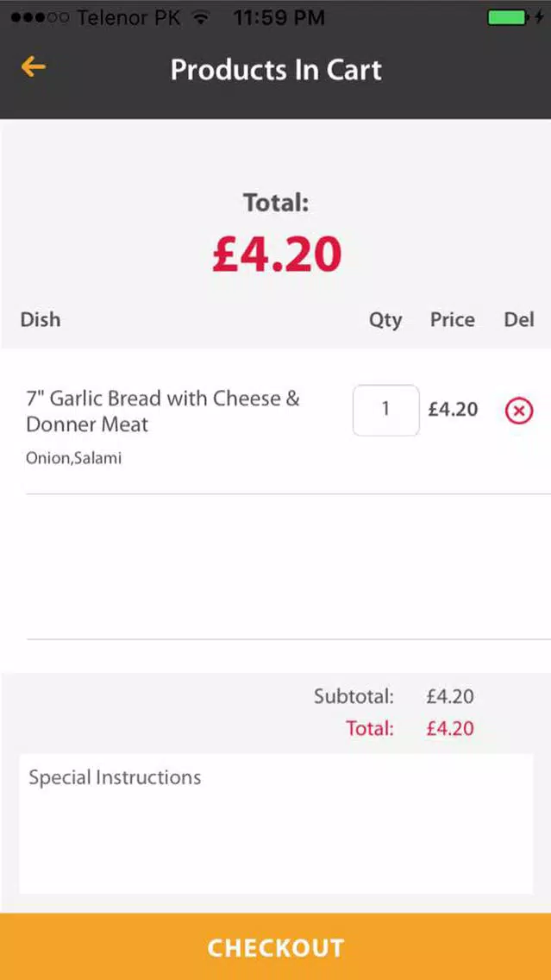This screenshot has width=551, height=980.
Task: Tap the large red £4.20 total
Action: pyautogui.click(x=277, y=254)
